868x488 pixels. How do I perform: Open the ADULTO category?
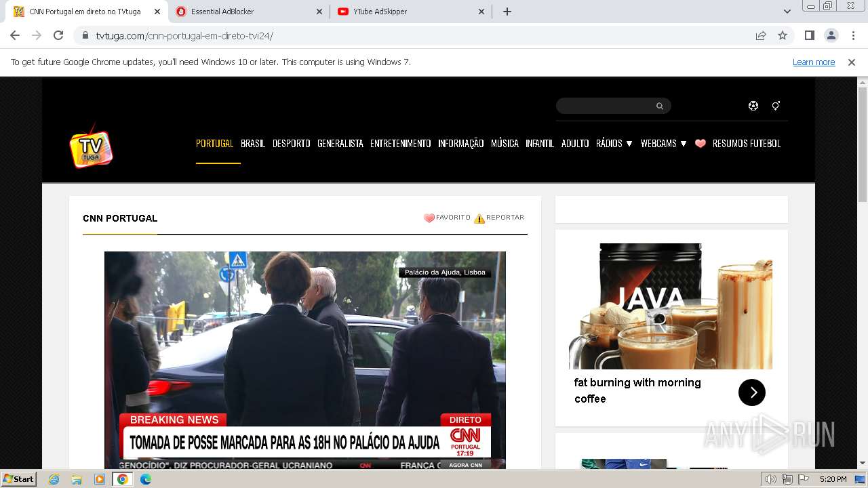click(575, 144)
